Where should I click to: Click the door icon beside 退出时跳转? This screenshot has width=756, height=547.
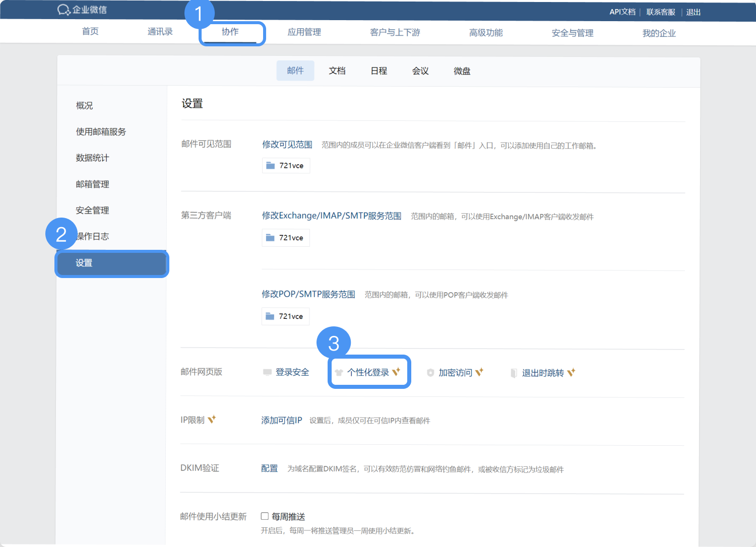514,373
